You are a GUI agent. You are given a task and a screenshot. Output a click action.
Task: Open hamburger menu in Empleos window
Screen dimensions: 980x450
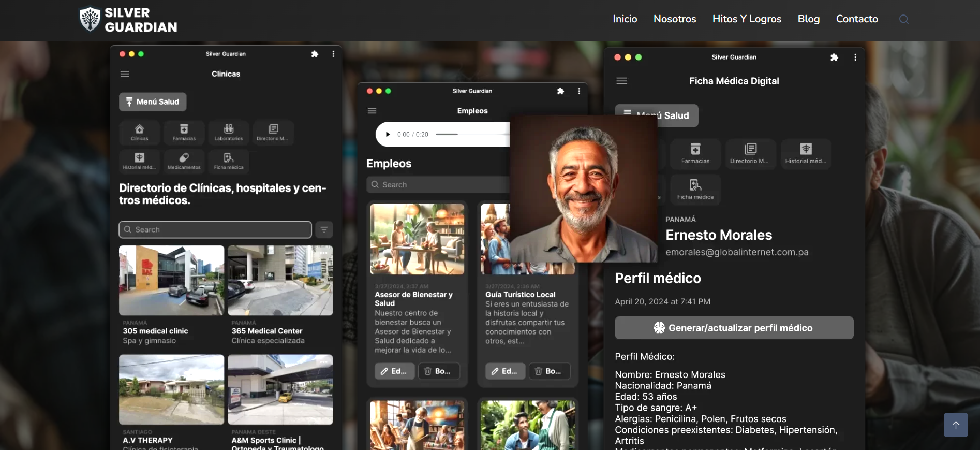point(372,111)
